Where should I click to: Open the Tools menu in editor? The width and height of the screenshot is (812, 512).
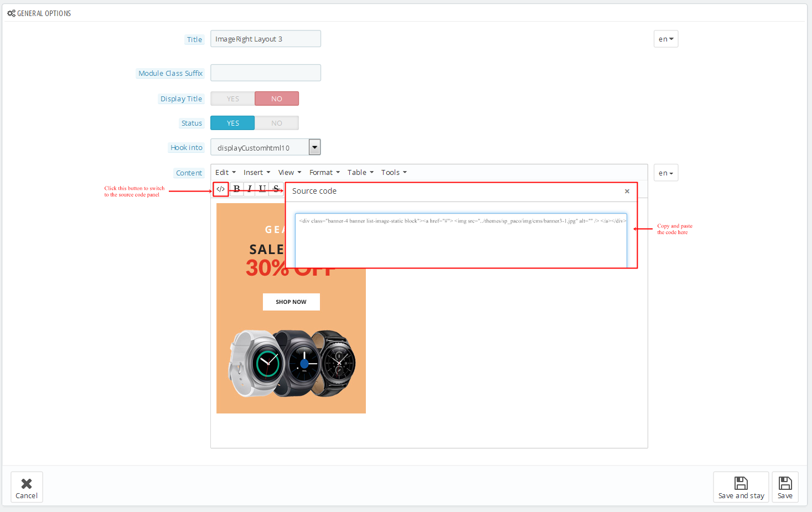(x=394, y=173)
